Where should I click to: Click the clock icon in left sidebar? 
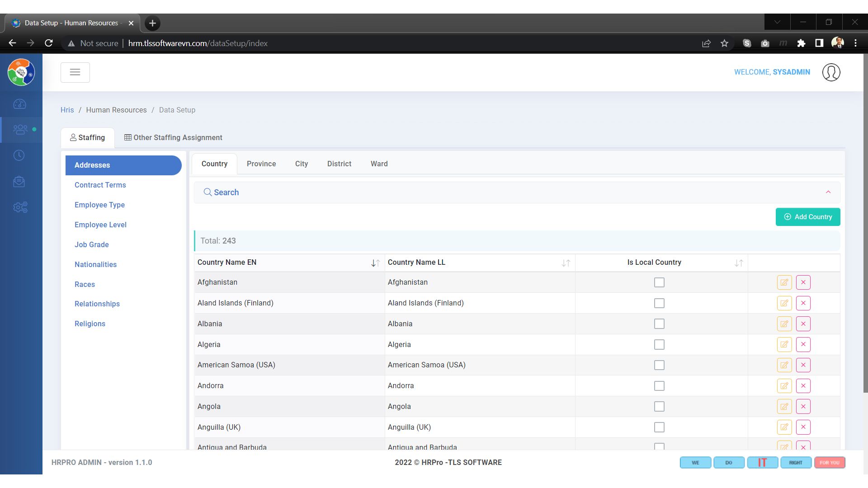pyautogui.click(x=19, y=155)
